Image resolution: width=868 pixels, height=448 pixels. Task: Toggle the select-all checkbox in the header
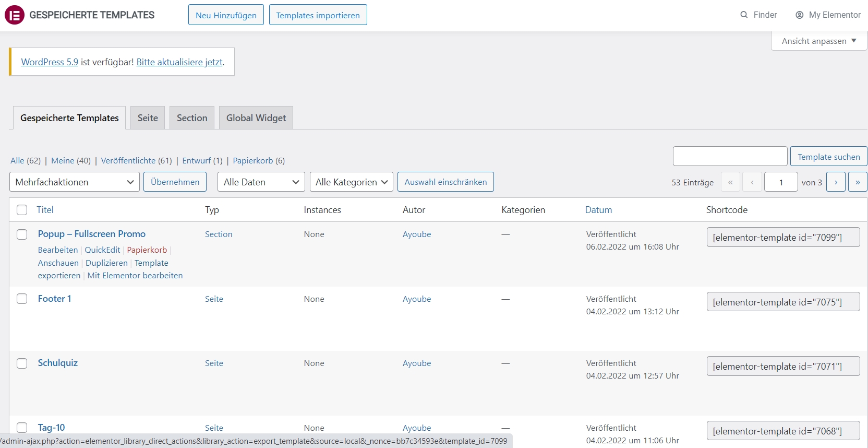coord(22,210)
